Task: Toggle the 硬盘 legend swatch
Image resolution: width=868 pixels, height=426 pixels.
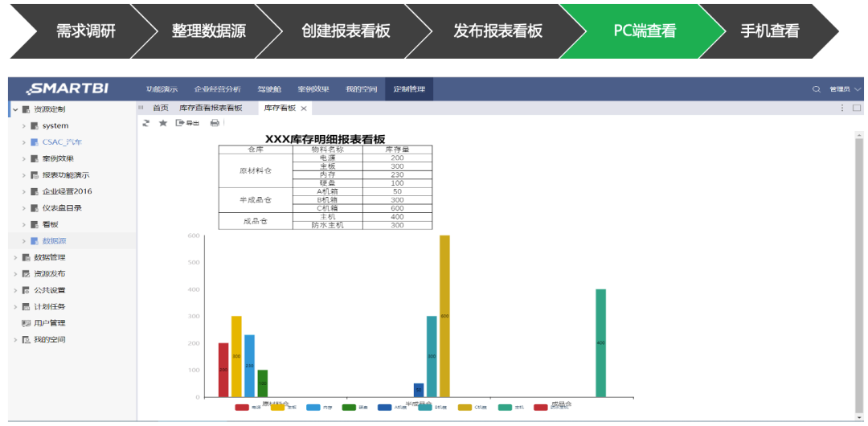Action: click(349, 408)
